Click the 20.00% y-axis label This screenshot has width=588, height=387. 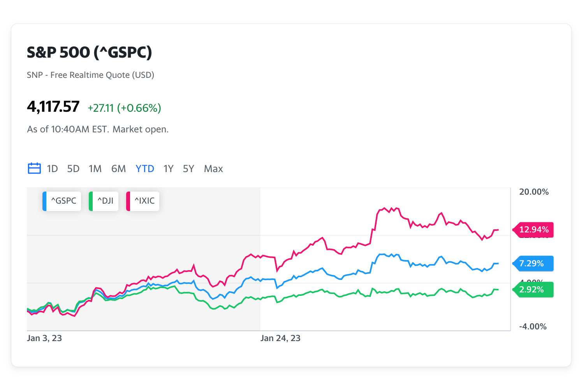coord(534,192)
